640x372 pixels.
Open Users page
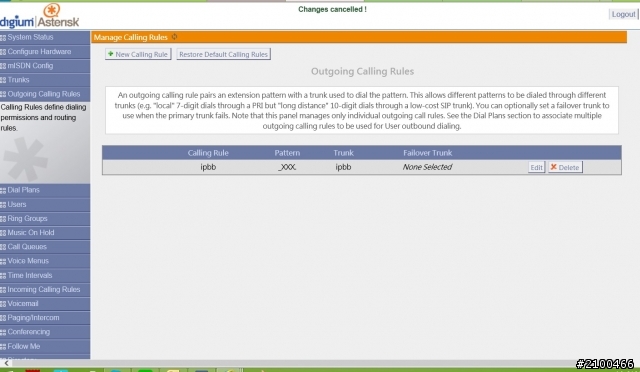click(45, 204)
